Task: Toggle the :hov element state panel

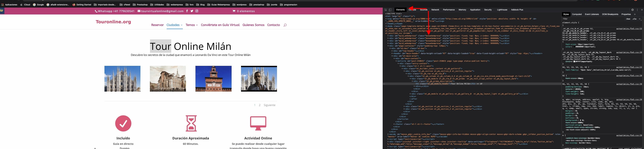Action: [628, 19]
